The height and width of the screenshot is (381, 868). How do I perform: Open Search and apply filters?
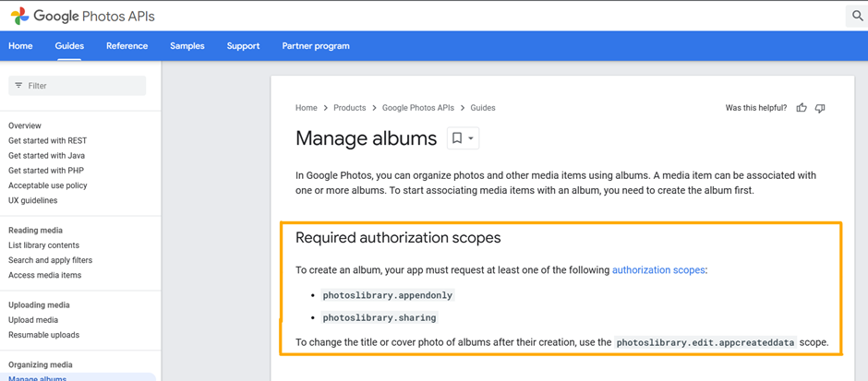click(x=51, y=260)
